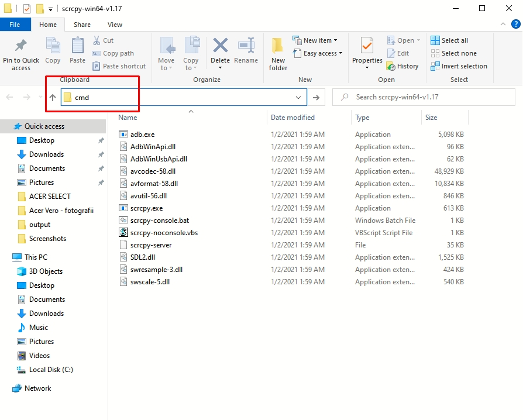Select the scrcpy.exe file
The width and height of the screenshot is (523, 420).
146,208
